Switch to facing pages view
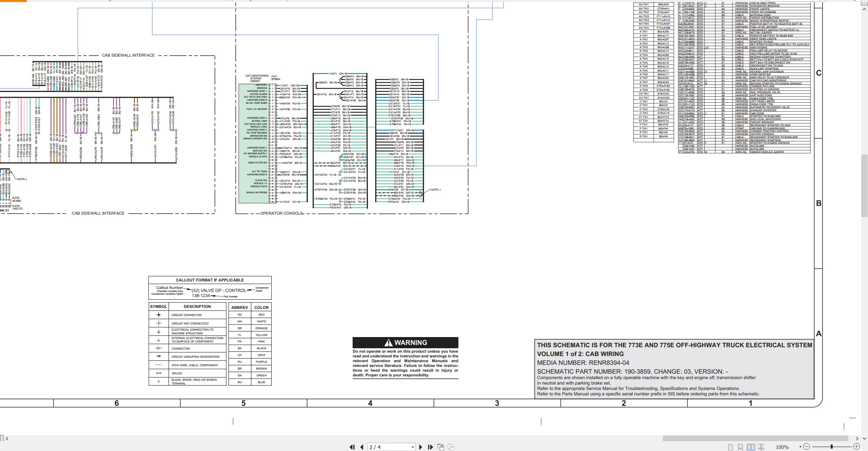The width and height of the screenshot is (868, 451). click(751, 447)
